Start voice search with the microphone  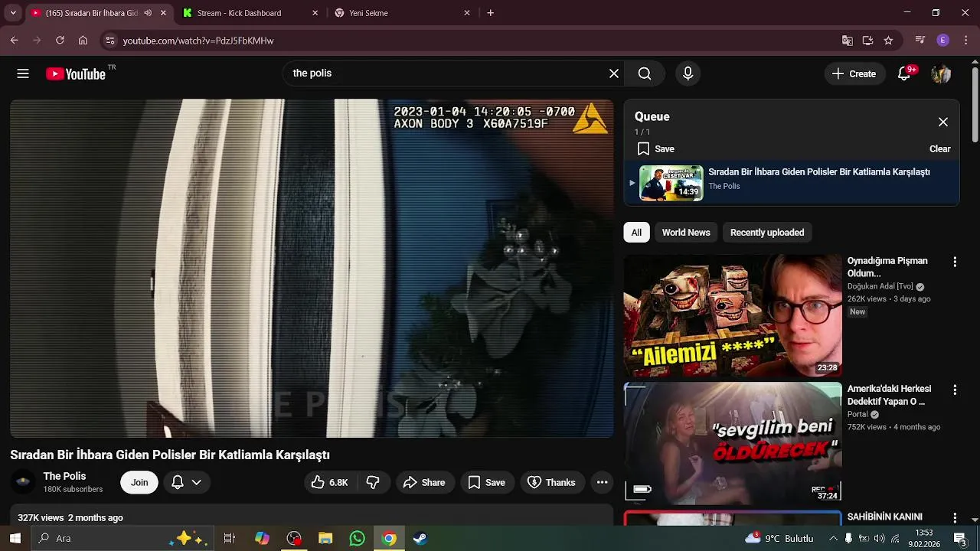coord(688,73)
